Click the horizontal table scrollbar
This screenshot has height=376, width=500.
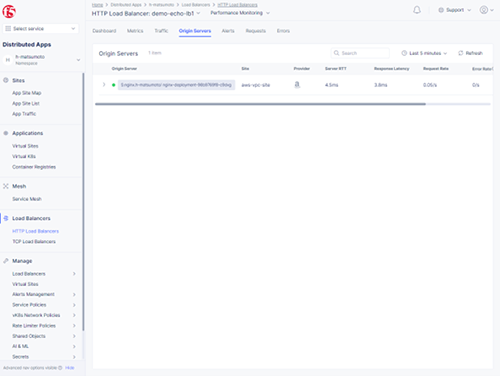point(260,104)
